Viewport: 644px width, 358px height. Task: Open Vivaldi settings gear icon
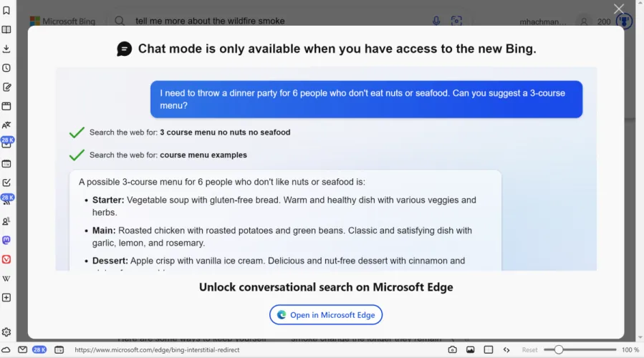[6, 332]
